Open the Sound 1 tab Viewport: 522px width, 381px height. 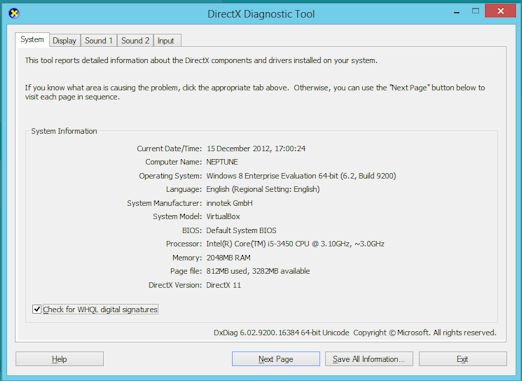(99, 41)
